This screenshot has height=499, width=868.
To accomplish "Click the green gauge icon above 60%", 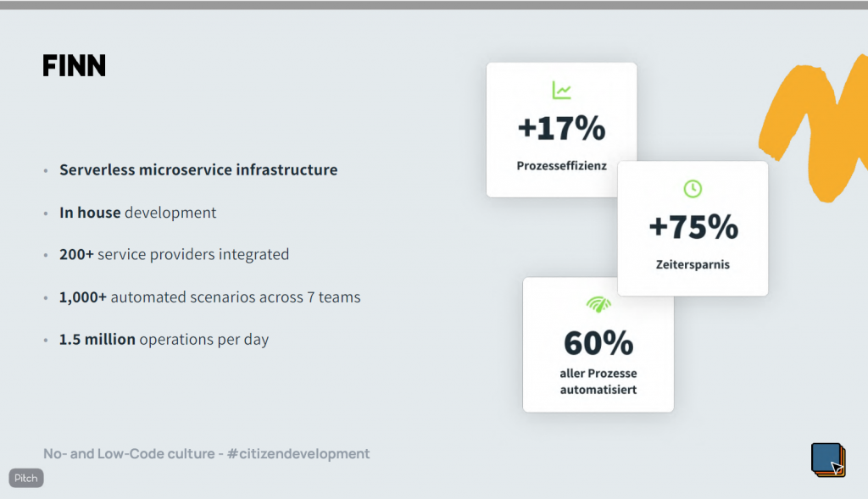I will pyautogui.click(x=598, y=303).
